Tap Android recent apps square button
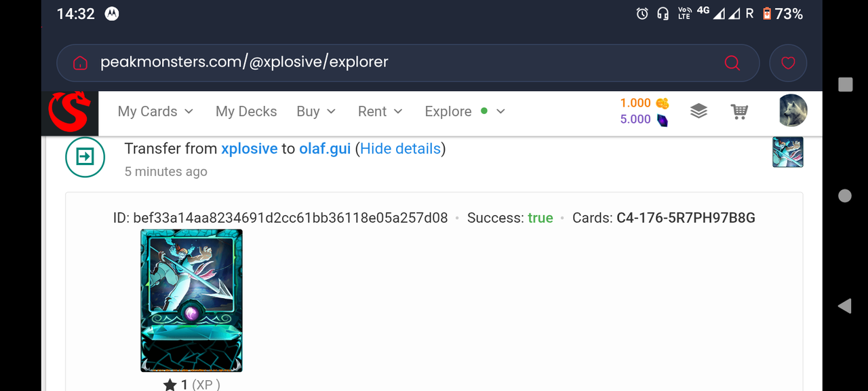 (x=845, y=84)
